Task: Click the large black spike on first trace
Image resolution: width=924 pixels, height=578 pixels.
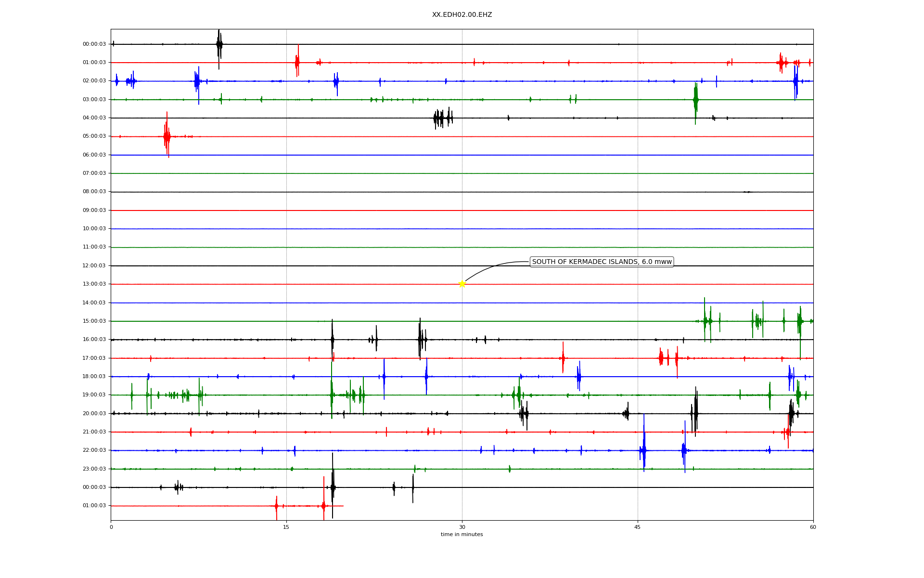Action: pyautogui.click(x=219, y=44)
